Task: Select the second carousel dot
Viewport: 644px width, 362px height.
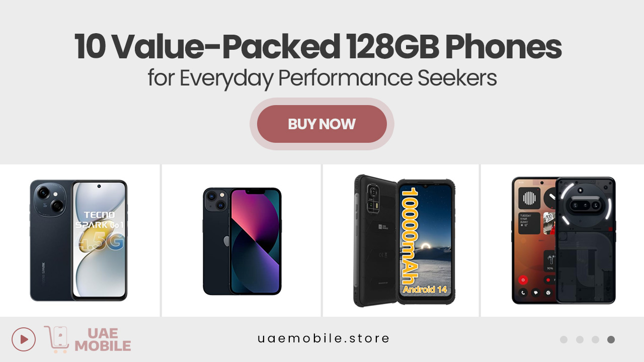Action: [x=580, y=339]
